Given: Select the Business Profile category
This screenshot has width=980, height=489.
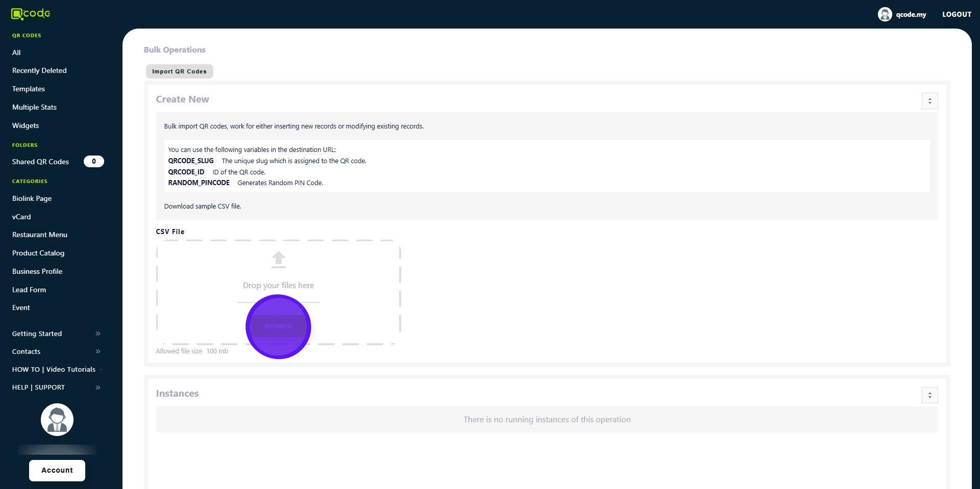Looking at the screenshot, I should [x=37, y=271].
